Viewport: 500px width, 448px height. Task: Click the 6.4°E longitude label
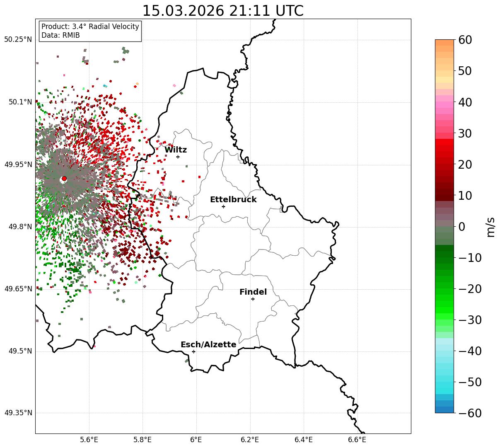pyautogui.click(x=304, y=440)
